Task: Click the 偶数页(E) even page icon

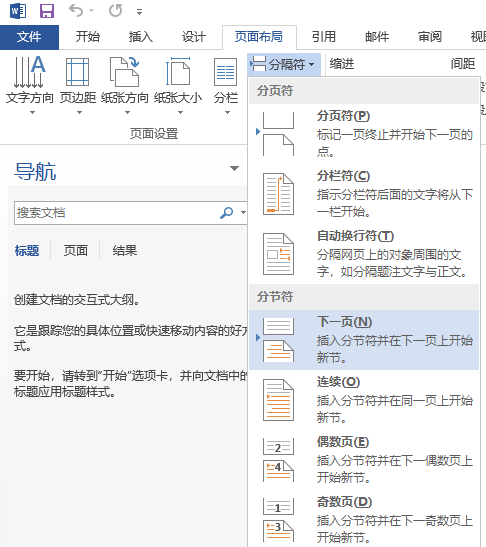Action: (278, 460)
